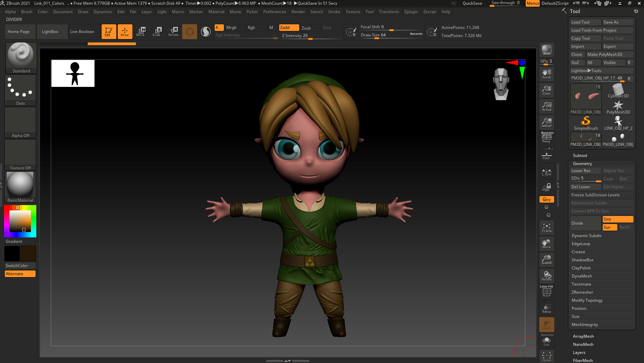
Task: Enable Transp transparency mode
Action: (x=546, y=308)
